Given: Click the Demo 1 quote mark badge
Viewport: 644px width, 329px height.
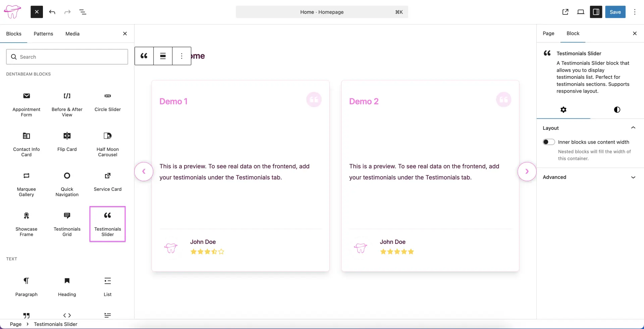Looking at the screenshot, I should coord(314,100).
